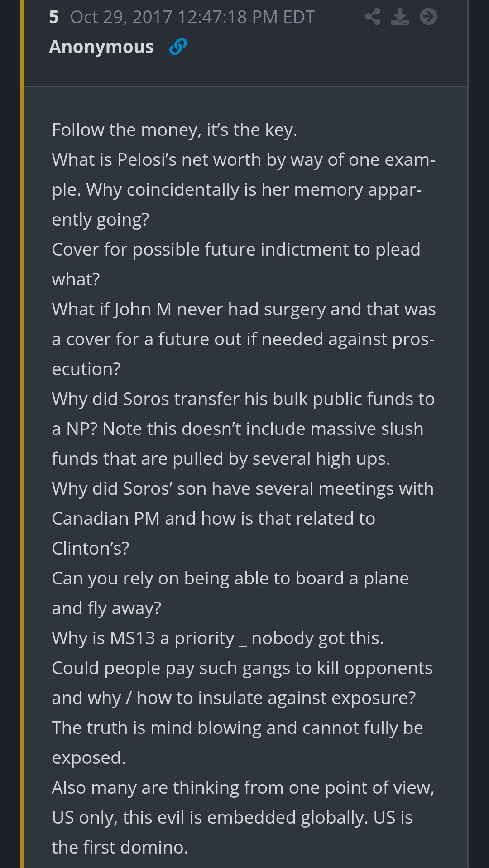This screenshot has height=868, width=489.
Task: Click the right arrow circle icon
Action: pos(428,17)
